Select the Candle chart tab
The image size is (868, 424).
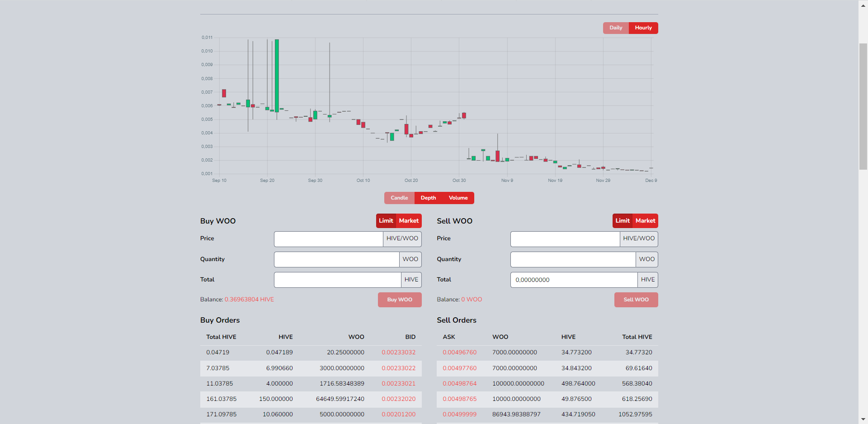coord(399,198)
